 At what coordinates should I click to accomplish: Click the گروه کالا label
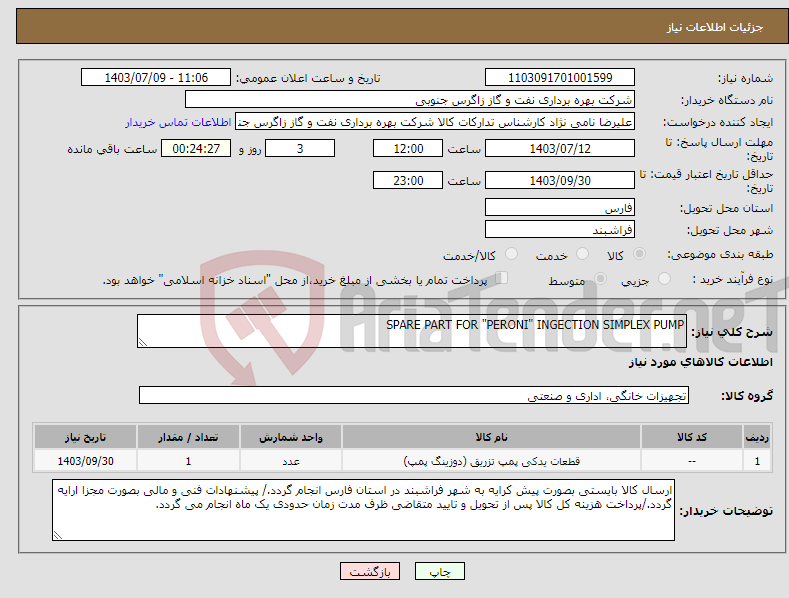pyautogui.click(x=747, y=396)
